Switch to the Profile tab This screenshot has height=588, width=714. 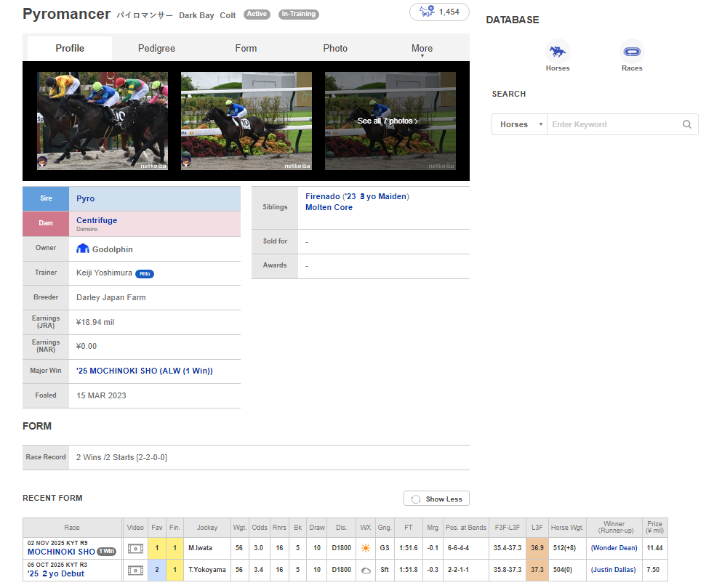70,48
